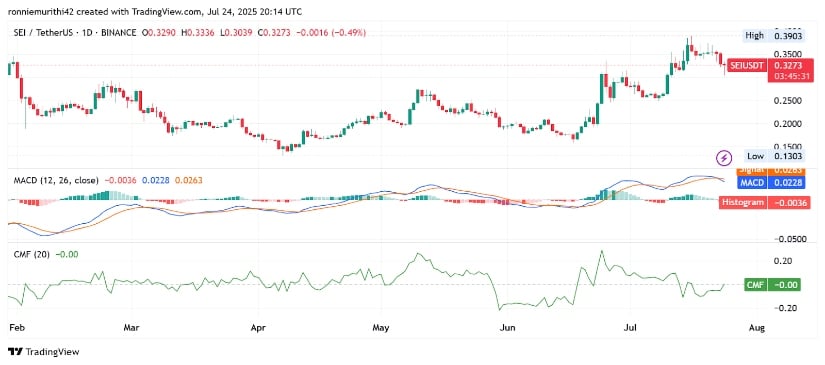
Task: Click the MACD legend value -0.0036
Action: tap(120, 180)
